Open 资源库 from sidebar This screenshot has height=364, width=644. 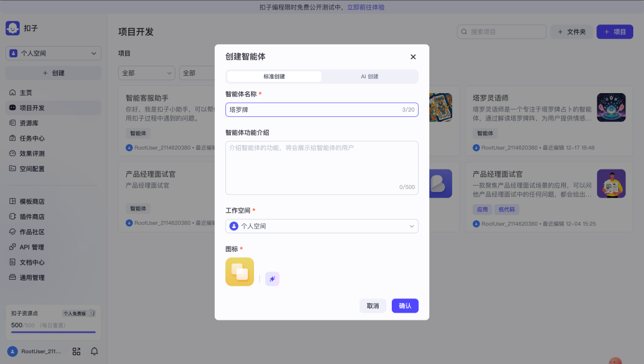[54, 124]
